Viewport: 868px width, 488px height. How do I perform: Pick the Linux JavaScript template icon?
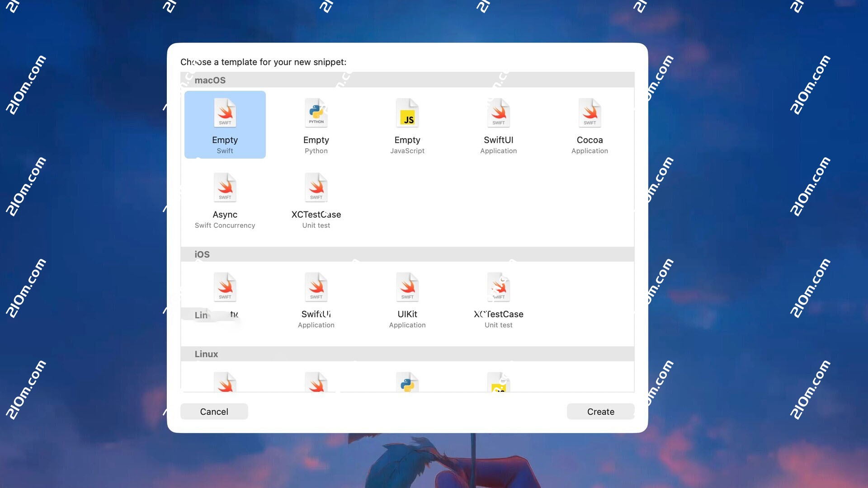[x=499, y=382]
